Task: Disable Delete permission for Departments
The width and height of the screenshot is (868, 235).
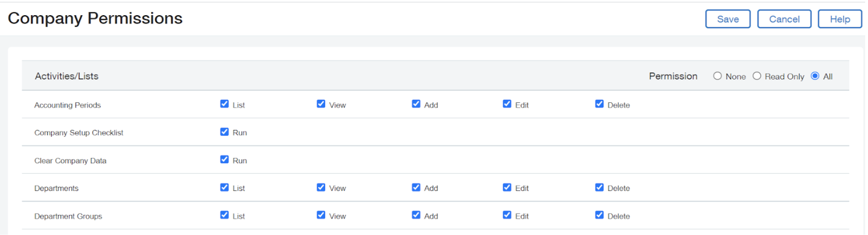Action: point(599,187)
